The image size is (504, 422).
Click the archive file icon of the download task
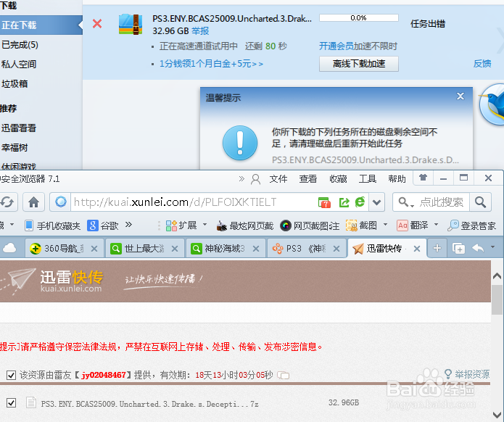click(131, 25)
